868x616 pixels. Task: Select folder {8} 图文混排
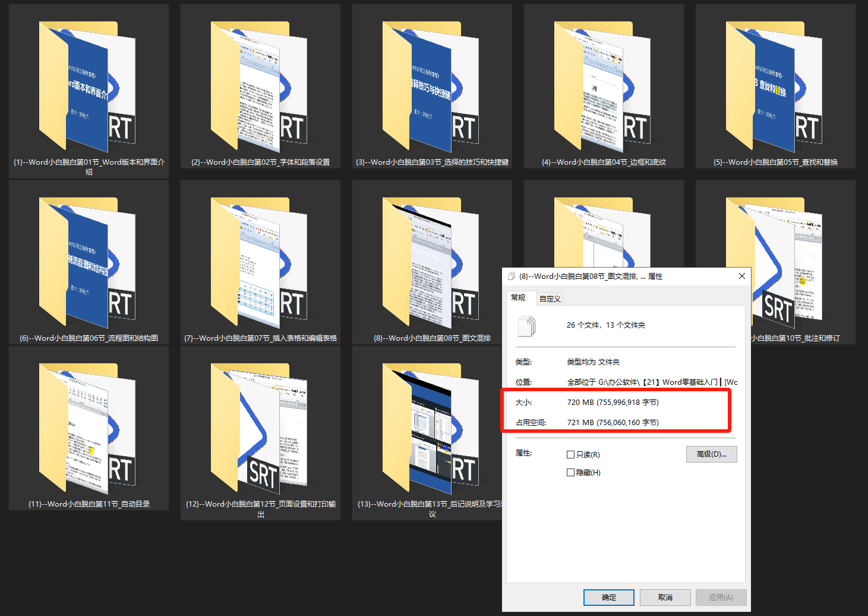click(431, 262)
